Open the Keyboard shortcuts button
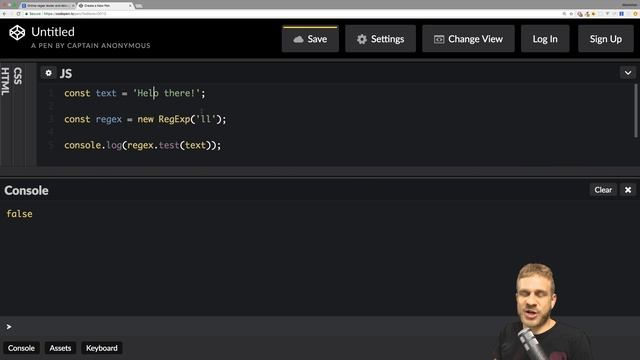640x360 pixels. click(x=102, y=348)
